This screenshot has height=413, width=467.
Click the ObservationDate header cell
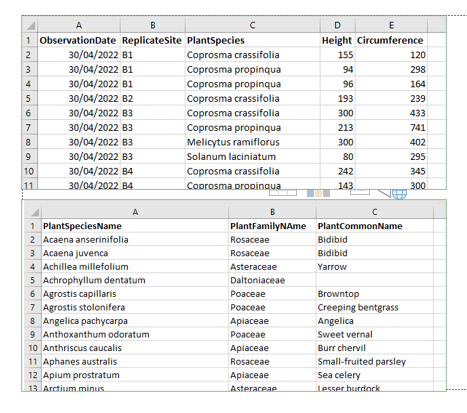(x=79, y=40)
